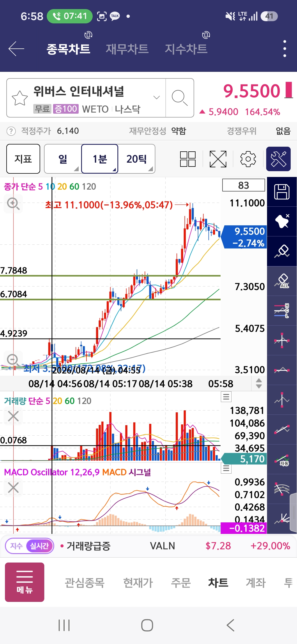The height and width of the screenshot is (644, 297).
Task: Select the 20틱 tick dropdown
Action: coord(137,159)
